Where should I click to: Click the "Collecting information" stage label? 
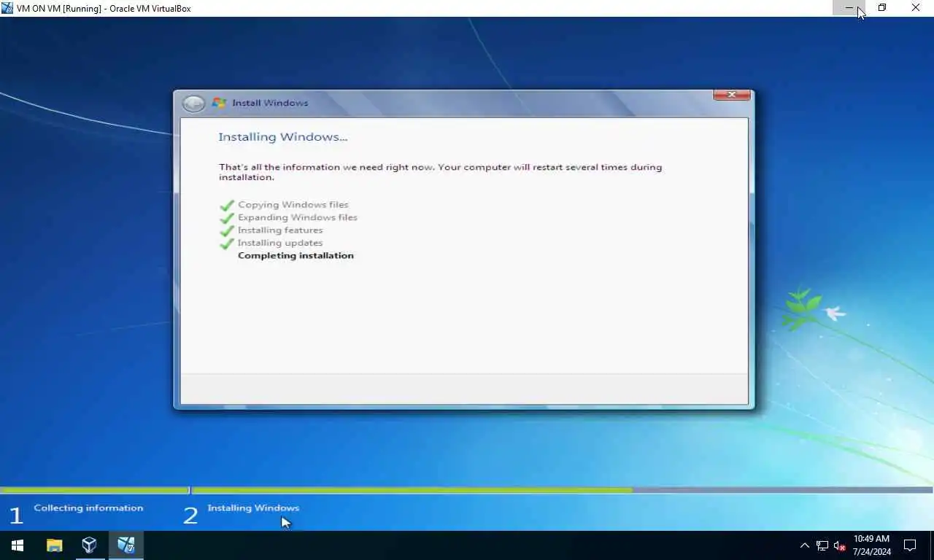pos(88,508)
